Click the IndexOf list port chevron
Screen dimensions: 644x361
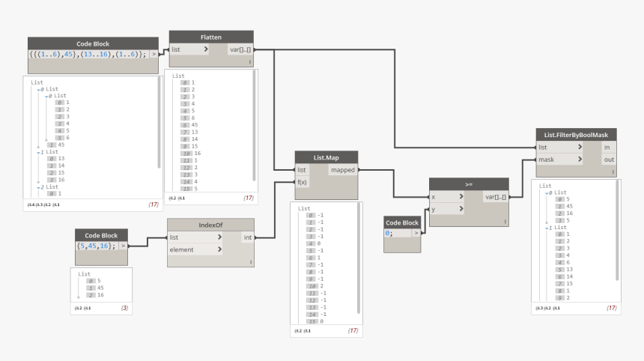[218, 237]
